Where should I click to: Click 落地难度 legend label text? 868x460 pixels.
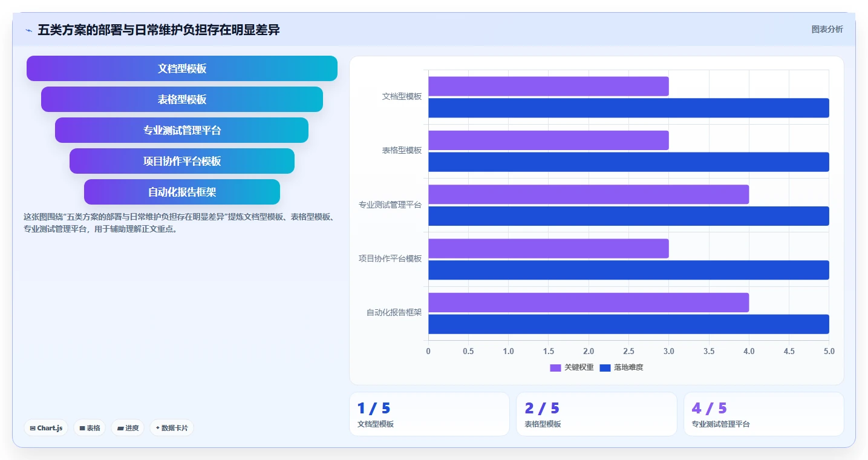point(628,367)
